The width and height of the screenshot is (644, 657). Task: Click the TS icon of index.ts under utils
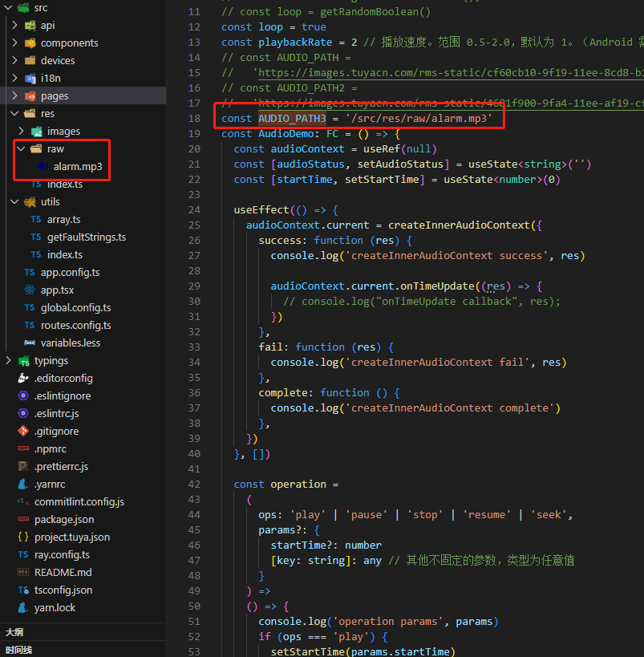click(36, 255)
